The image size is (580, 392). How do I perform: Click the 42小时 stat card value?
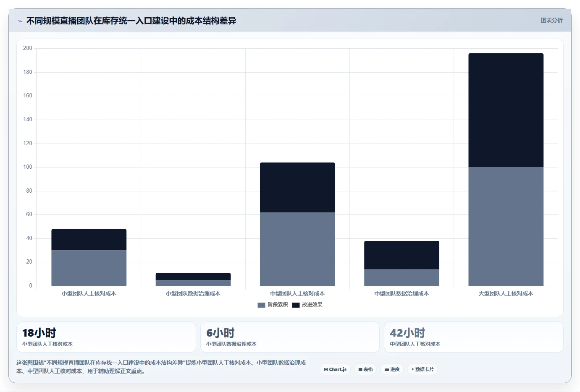click(x=407, y=333)
